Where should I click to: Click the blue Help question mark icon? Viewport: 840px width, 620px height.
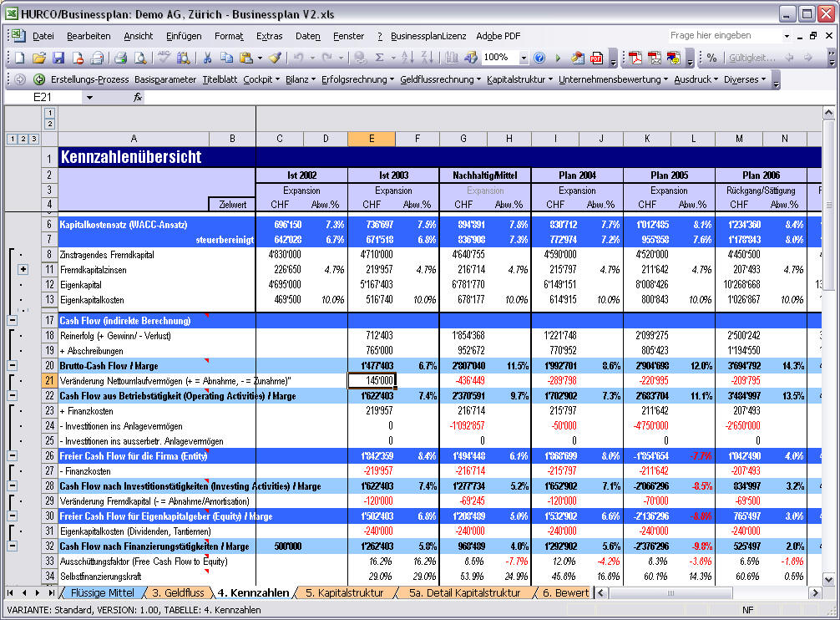click(x=539, y=58)
